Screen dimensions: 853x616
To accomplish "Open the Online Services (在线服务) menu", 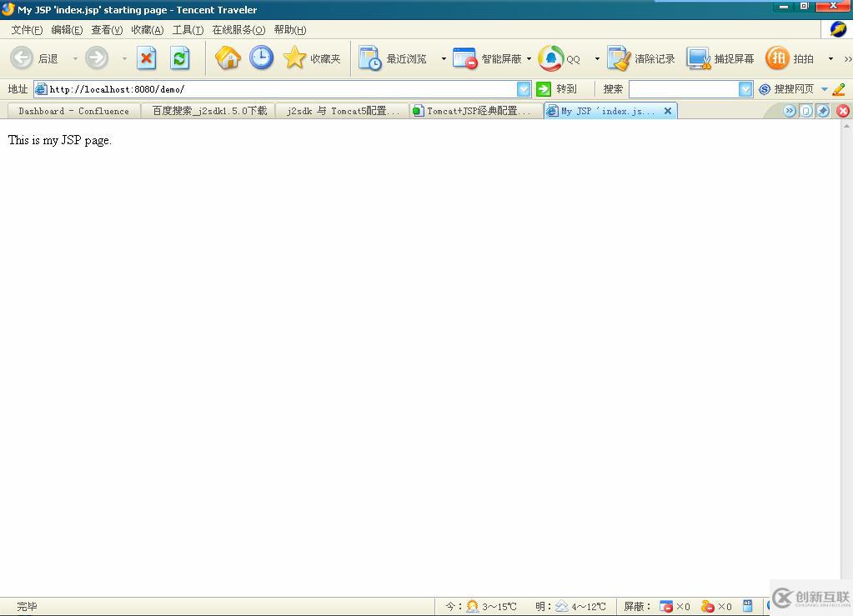I will coord(238,30).
